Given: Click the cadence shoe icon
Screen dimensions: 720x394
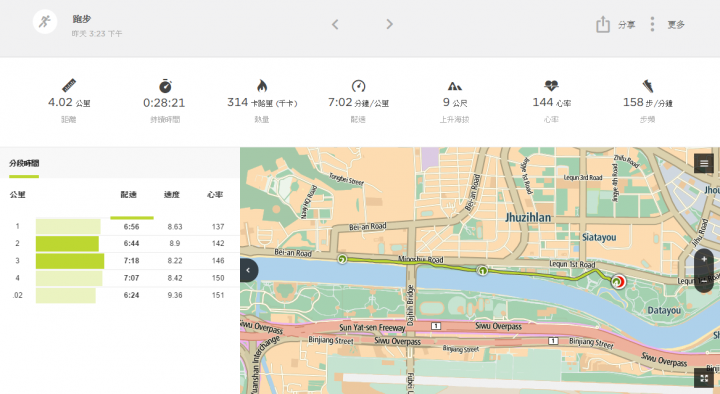Looking at the screenshot, I should click(x=647, y=86).
